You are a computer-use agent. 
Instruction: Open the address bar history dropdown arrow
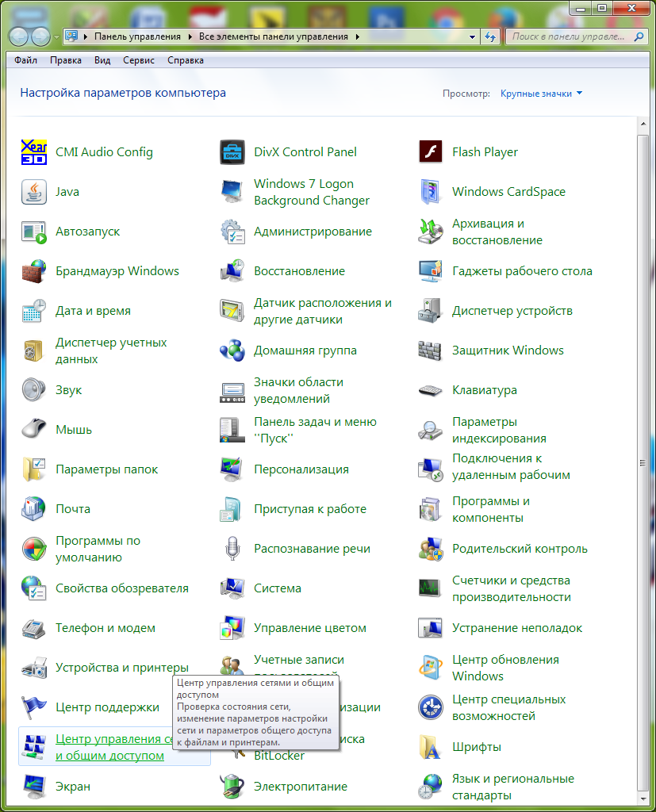472,36
